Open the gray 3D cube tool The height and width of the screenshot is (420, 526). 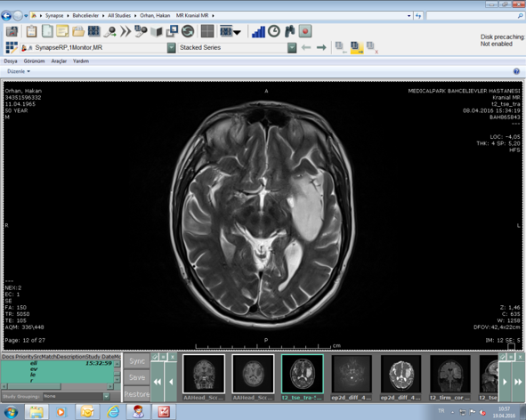click(x=157, y=32)
